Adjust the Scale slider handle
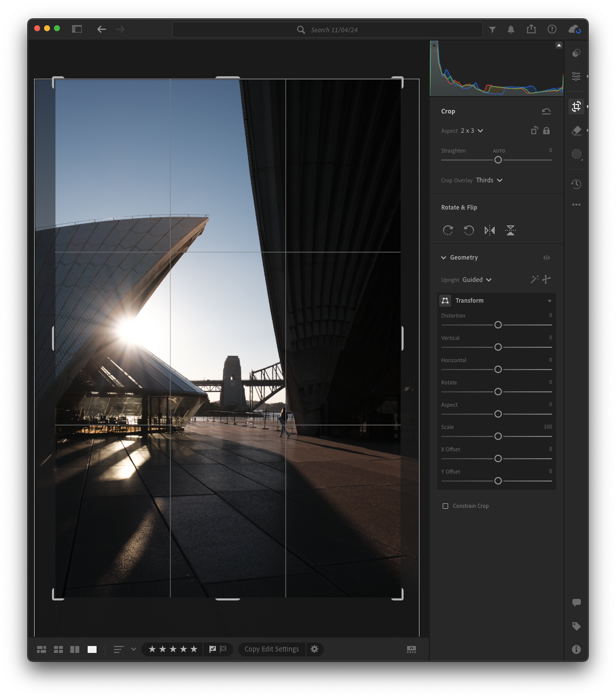The width and height of the screenshot is (616, 698). coord(498,436)
